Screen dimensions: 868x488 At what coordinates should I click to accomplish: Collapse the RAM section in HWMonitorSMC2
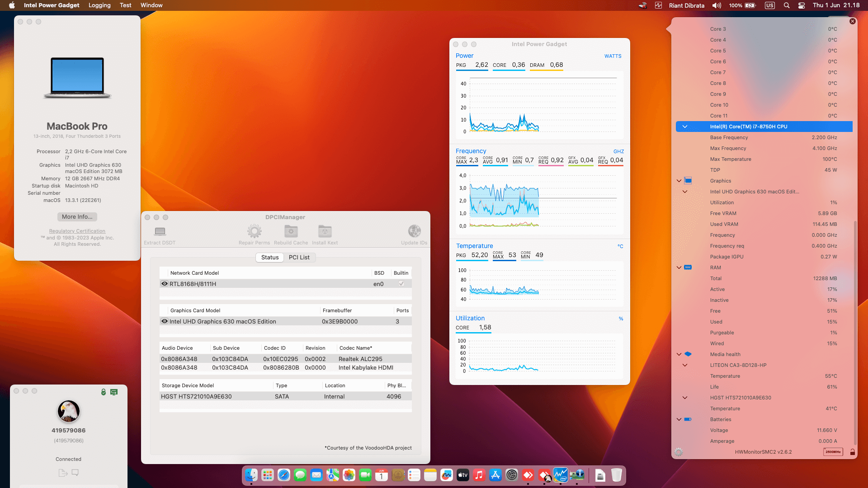click(679, 267)
